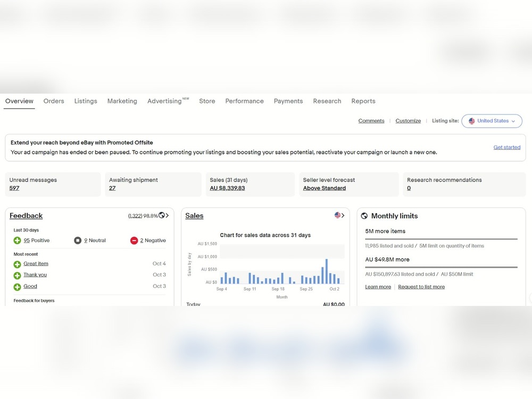Viewport: 532px width, 399px height.
Task: Go to the Payments tab
Action: click(x=288, y=101)
